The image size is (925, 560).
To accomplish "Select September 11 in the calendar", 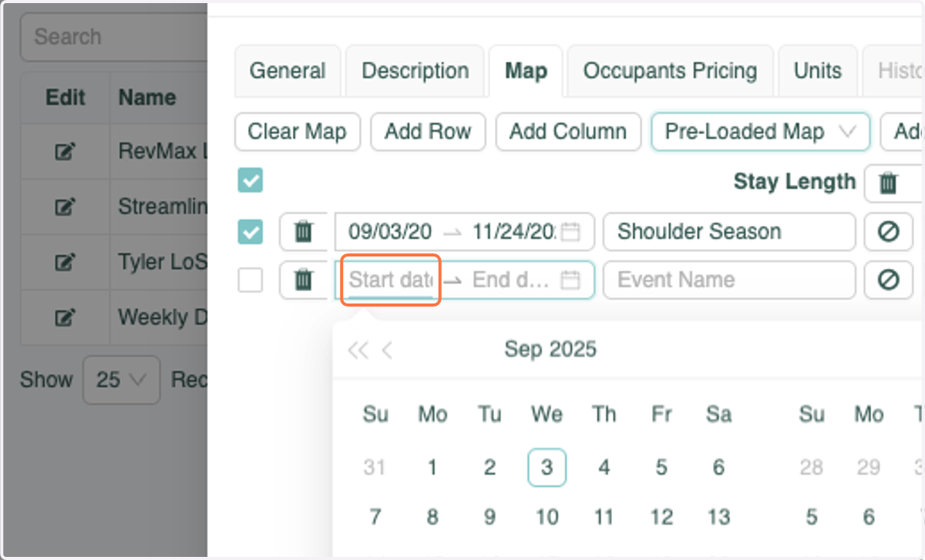I will click(x=604, y=517).
